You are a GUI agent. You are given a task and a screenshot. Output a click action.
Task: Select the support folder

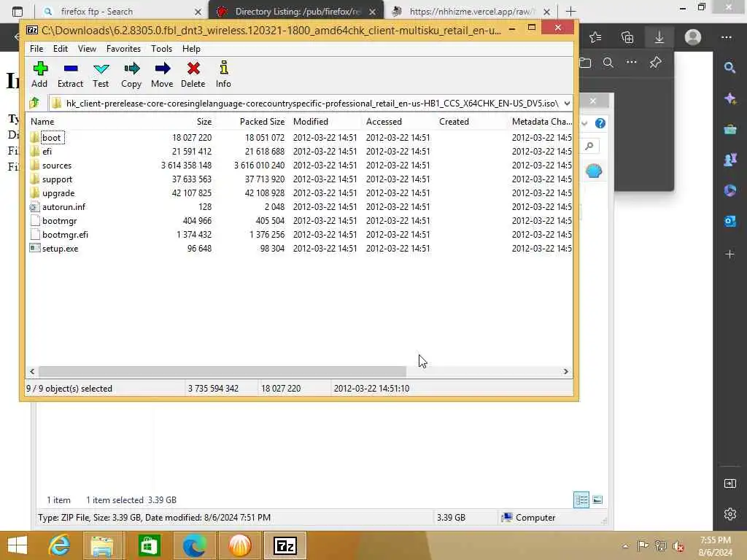(57, 179)
